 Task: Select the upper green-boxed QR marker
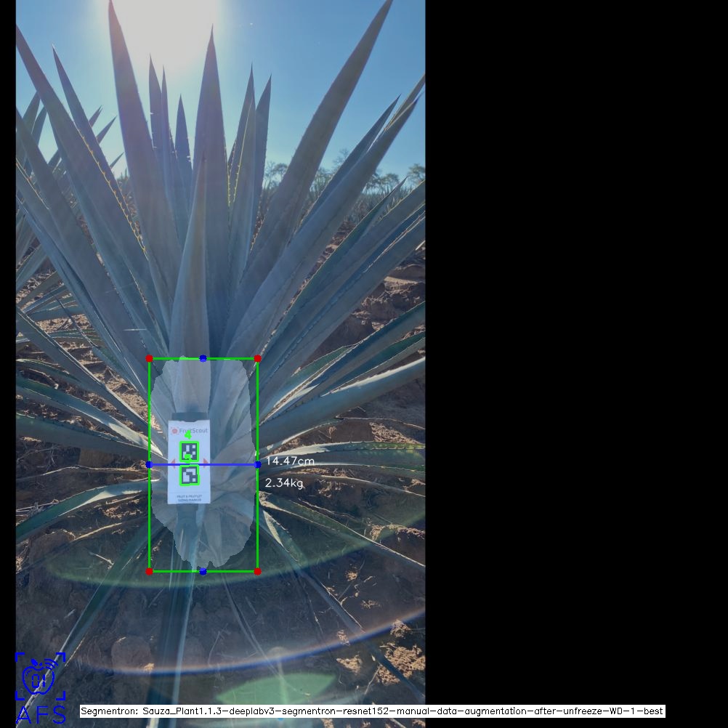coord(189,451)
